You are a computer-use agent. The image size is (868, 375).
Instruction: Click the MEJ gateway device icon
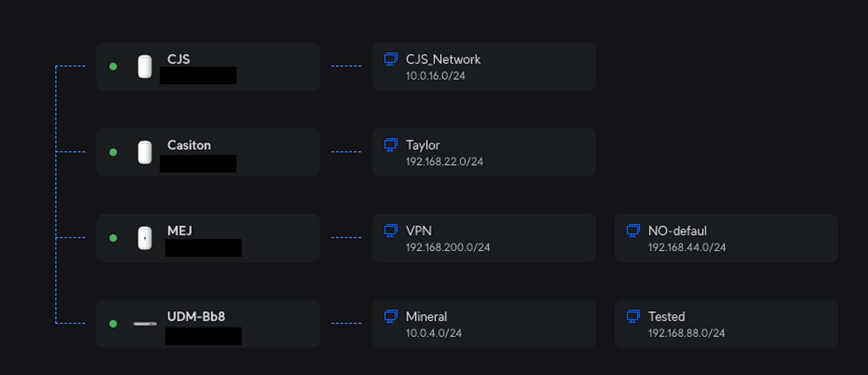pyautogui.click(x=145, y=238)
